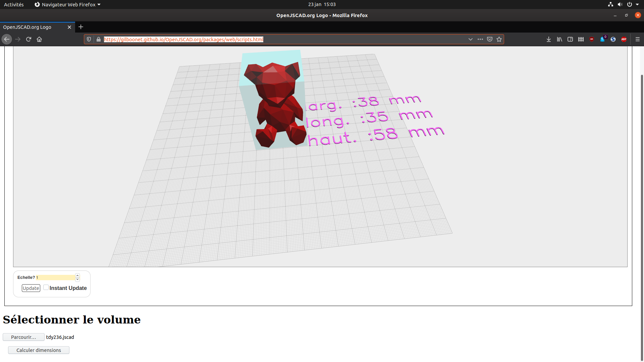
Task: Click the Calculer dimensions button
Action: click(38, 350)
